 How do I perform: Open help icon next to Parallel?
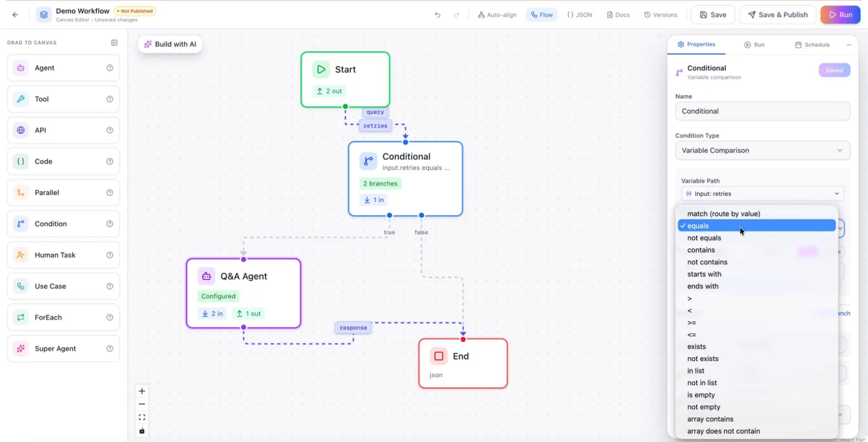110,193
